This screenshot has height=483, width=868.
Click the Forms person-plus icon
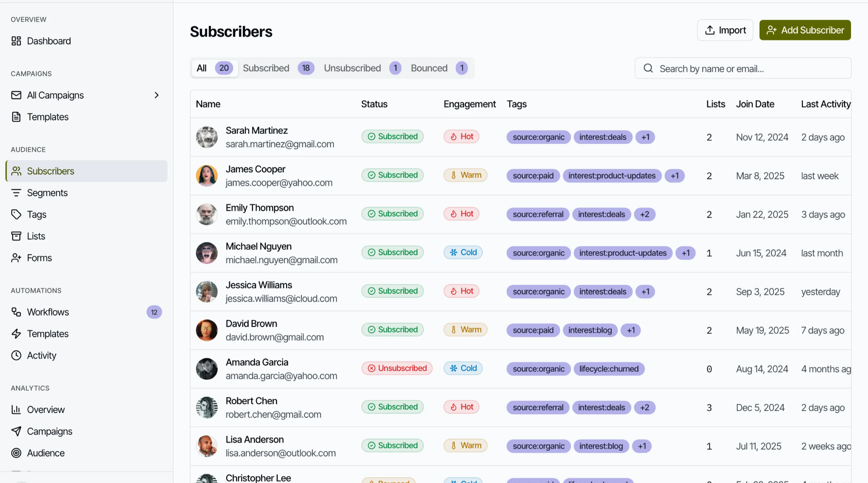click(16, 258)
